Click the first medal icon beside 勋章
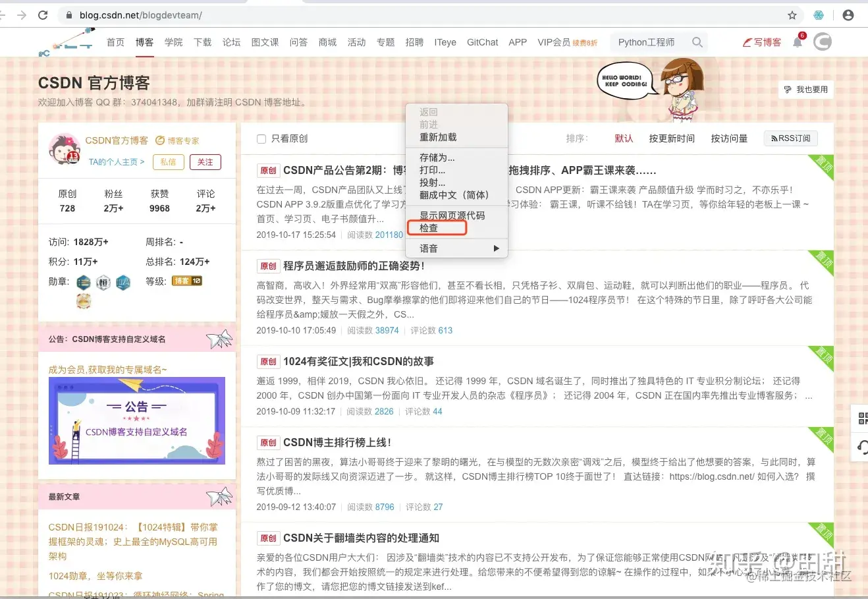The height and width of the screenshot is (599, 868). click(84, 283)
